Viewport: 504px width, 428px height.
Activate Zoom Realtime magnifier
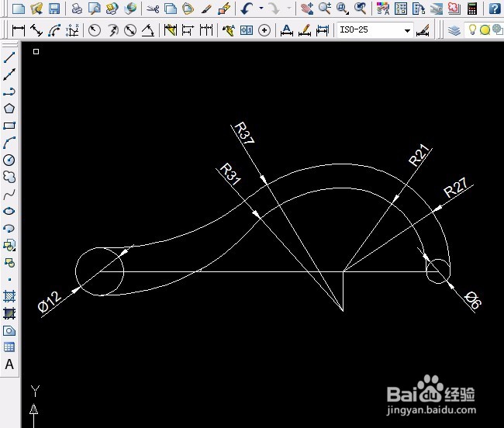click(325, 8)
